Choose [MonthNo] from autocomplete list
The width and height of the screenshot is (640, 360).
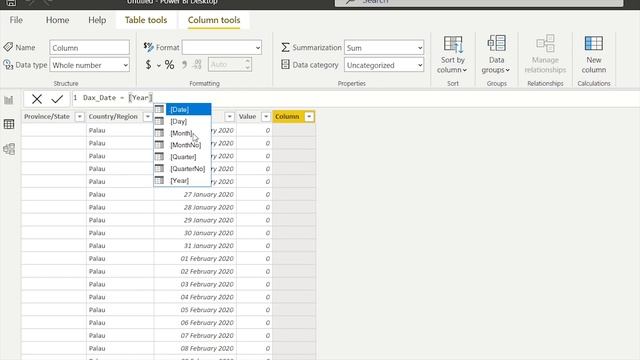182,145
